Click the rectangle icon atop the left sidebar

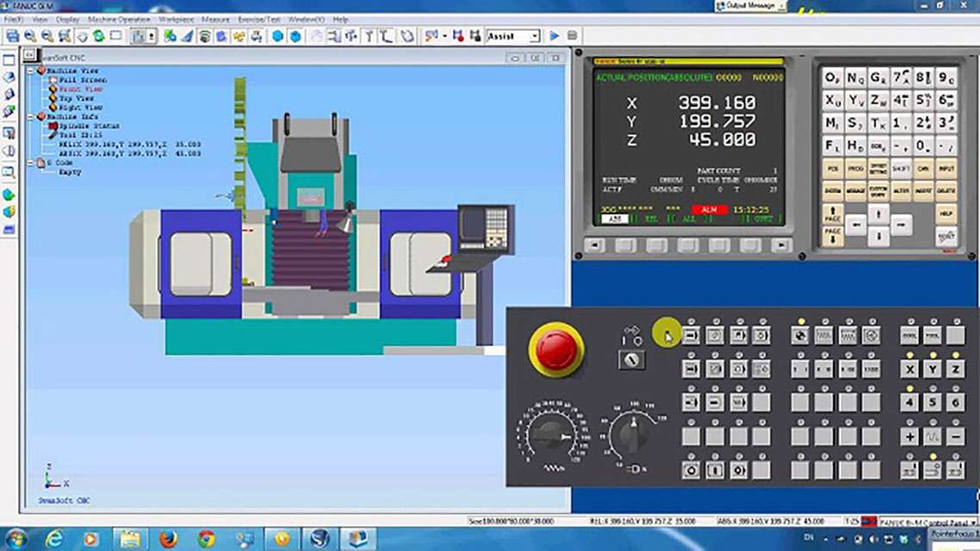[x=9, y=60]
